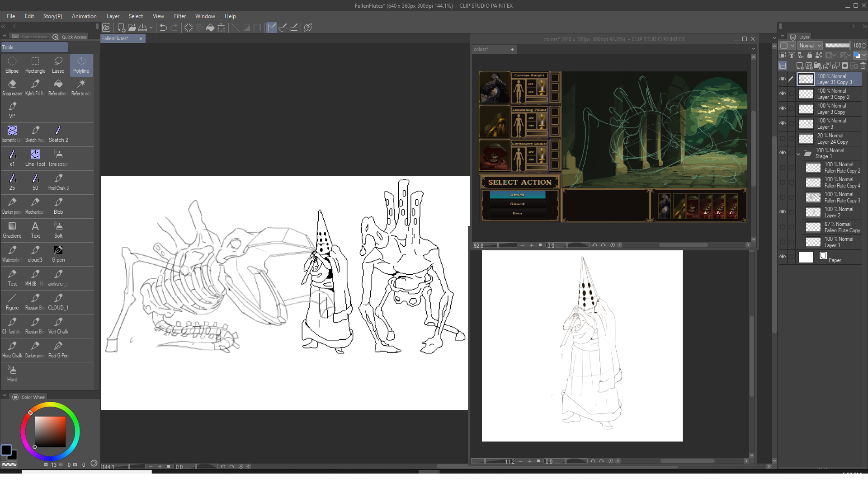This screenshot has width=868, height=488.
Task: Click Delete Layer trash icon
Action: coord(863,66)
